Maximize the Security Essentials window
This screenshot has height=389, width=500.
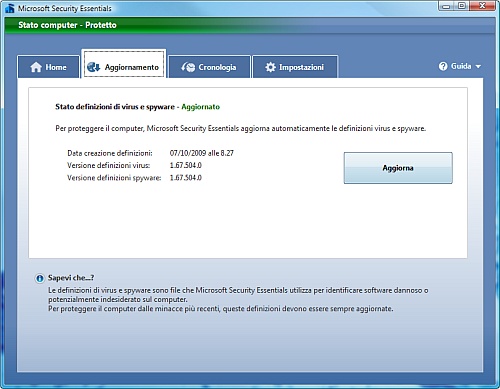pyautogui.click(x=462, y=6)
